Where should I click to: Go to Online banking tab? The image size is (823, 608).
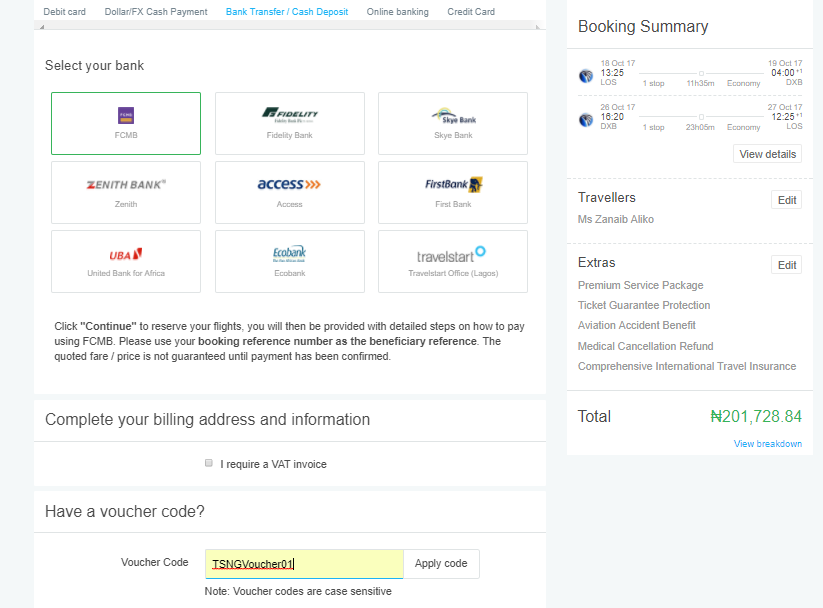click(397, 12)
